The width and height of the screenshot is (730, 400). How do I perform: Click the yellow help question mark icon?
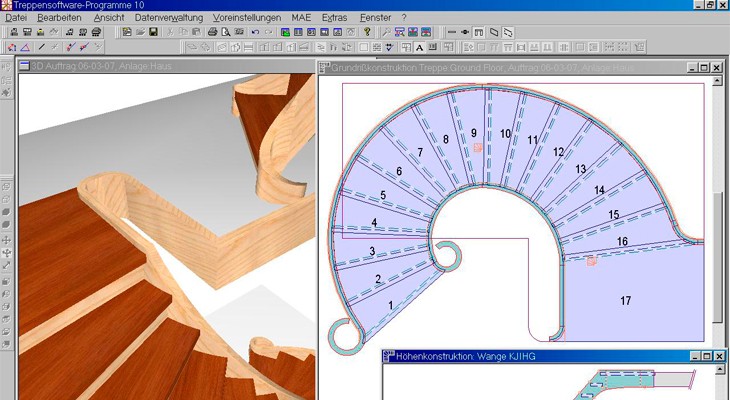pyautogui.click(x=367, y=32)
